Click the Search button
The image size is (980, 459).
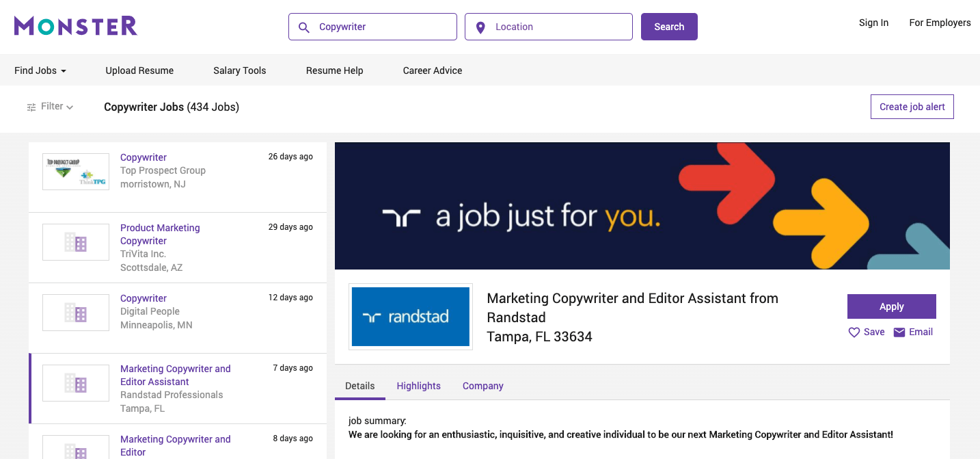[x=669, y=27]
